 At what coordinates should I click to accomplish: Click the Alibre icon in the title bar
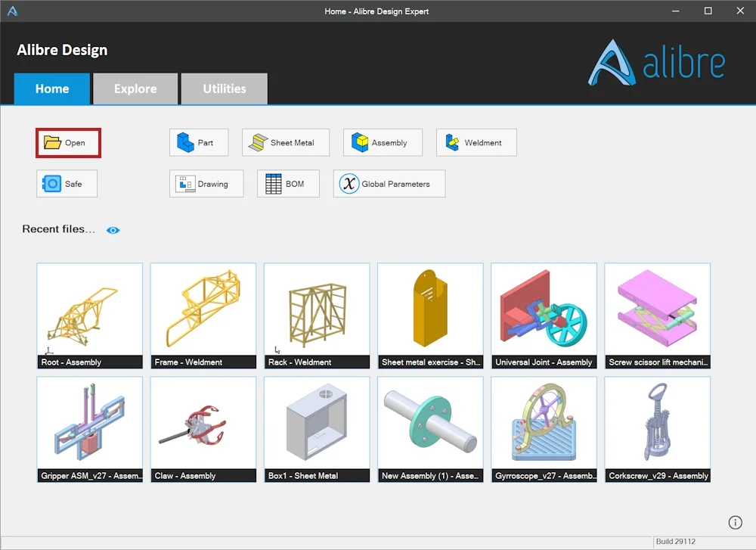[x=13, y=11]
